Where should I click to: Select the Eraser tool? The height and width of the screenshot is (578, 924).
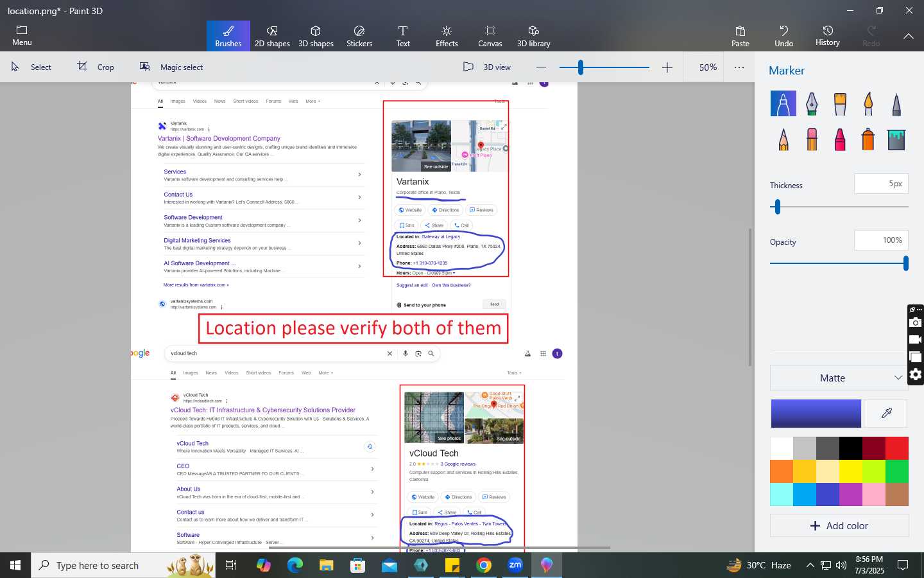[x=812, y=139]
